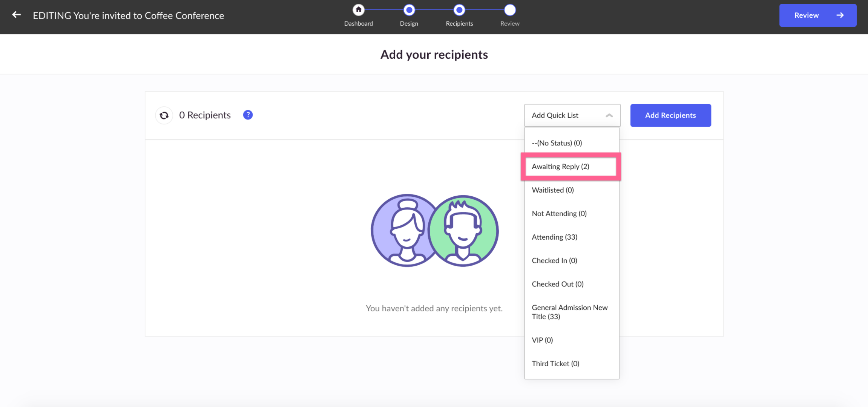The height and width of the screenshot is (407, 868).
Task: Click the Review step label
Action: pyautogui.click(x=510, y=23)
